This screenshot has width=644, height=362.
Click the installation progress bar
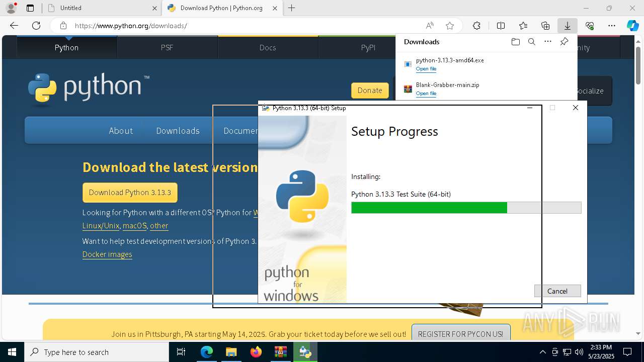(466, 208)
